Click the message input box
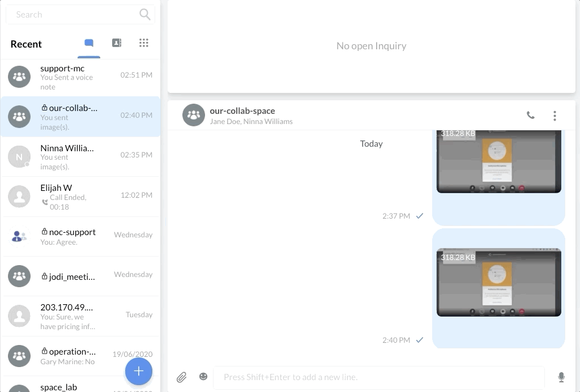 tap(379, 377)
